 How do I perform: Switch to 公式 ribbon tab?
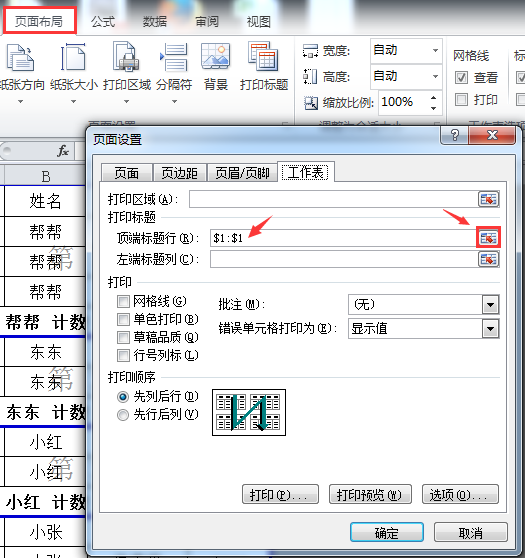tap(103, 22)
